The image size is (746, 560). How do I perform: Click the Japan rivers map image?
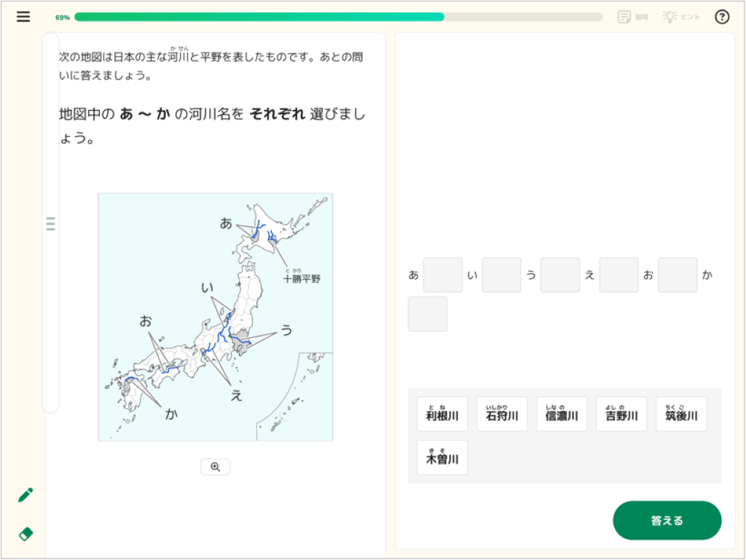(216, 317)
